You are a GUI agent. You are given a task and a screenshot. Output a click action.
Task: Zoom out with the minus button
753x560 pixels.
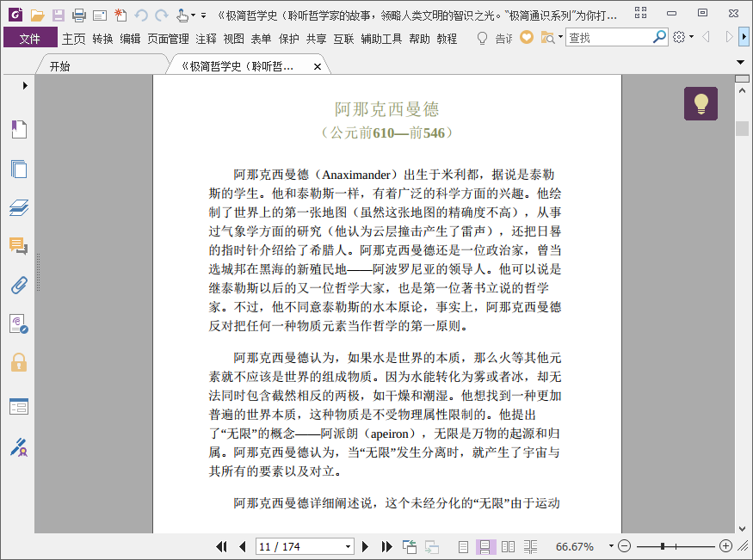[624, 546]
